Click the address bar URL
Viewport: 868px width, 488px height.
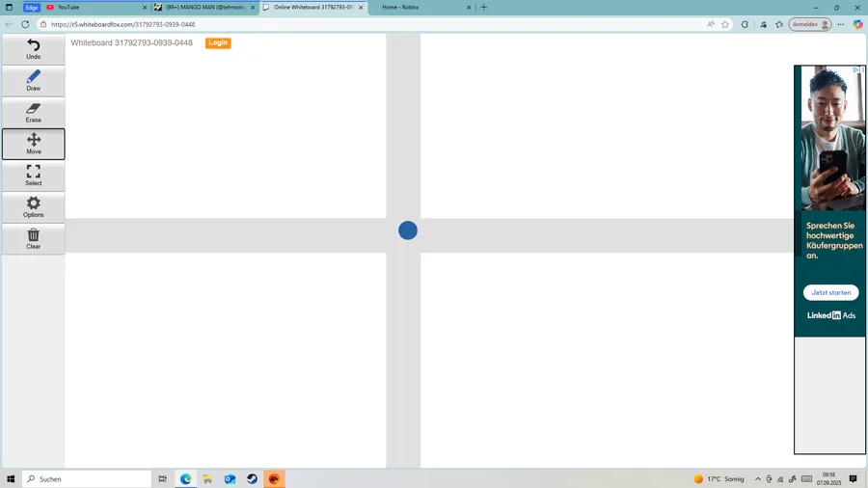(122, 24)
